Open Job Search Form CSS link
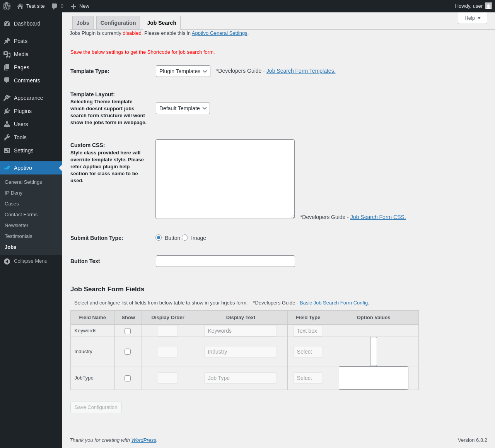The image size is (495, 448). click(x=378, y=217)
